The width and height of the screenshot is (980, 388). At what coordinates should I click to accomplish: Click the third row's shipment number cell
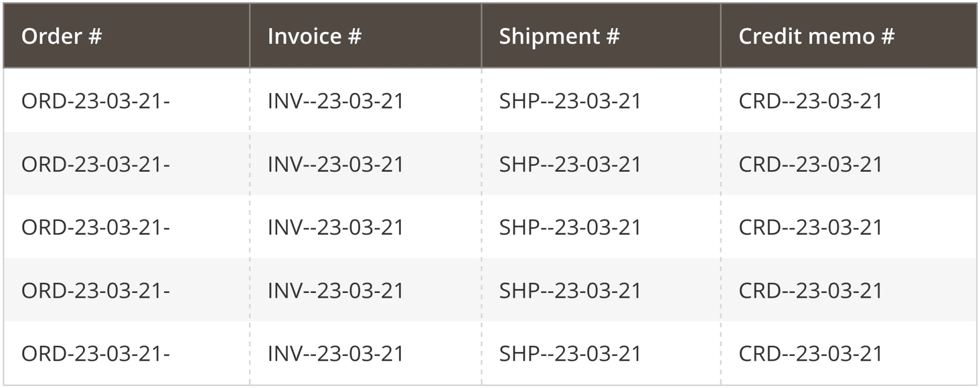tap(601, 226)
